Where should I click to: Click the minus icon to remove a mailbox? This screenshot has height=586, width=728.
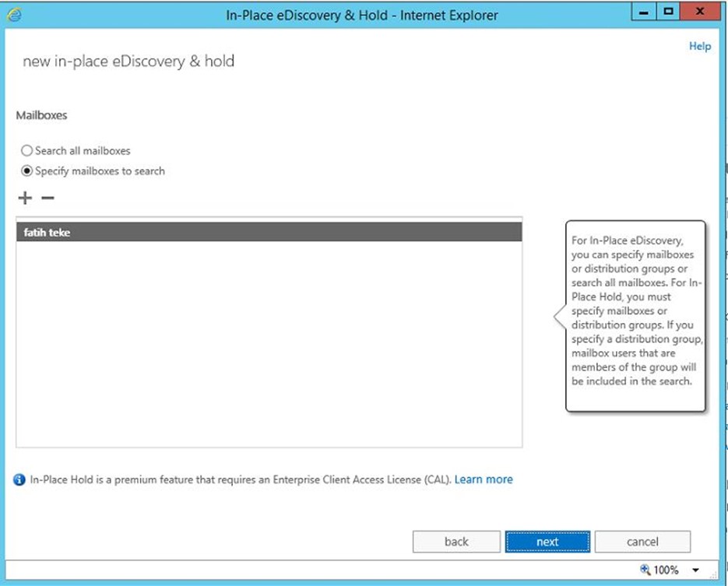[47, 198]
